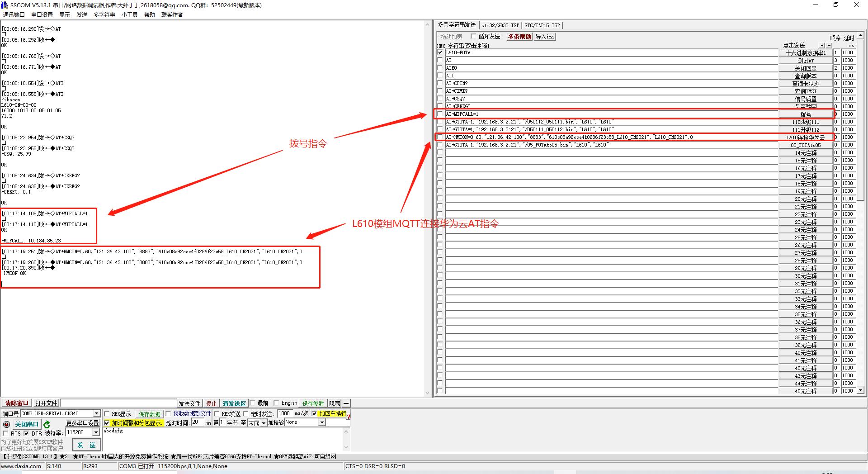Click the 关闭串口 button

[x=27, y=424]
